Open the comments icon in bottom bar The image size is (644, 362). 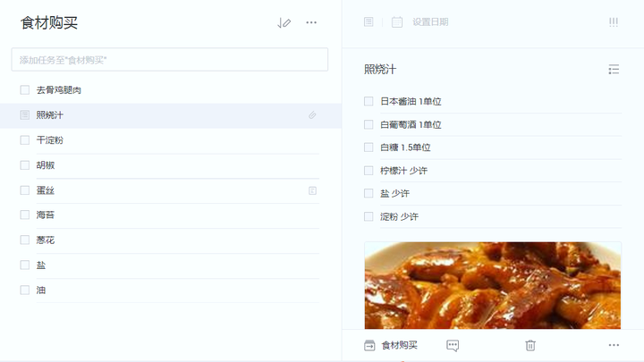click(453, 346)
